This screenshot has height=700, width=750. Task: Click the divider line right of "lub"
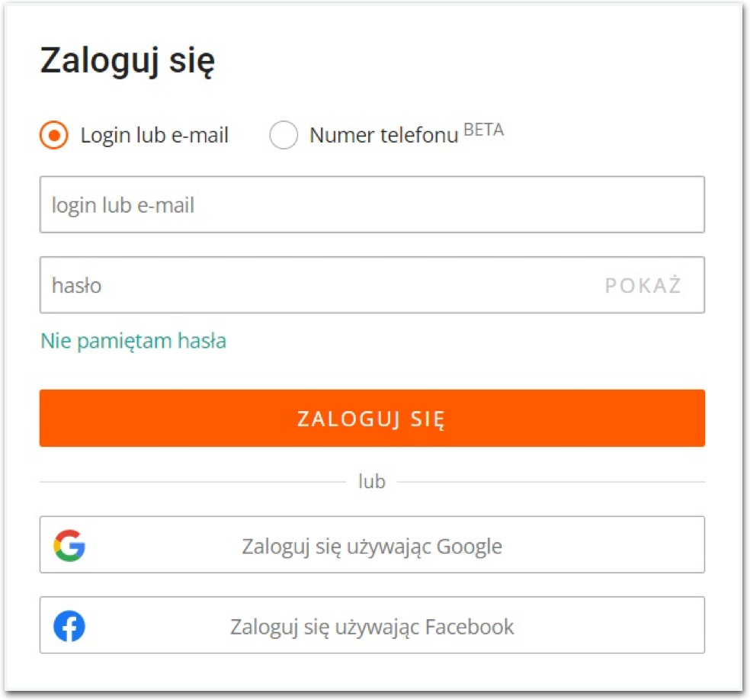pyautogui.click(x=549, y=482)
